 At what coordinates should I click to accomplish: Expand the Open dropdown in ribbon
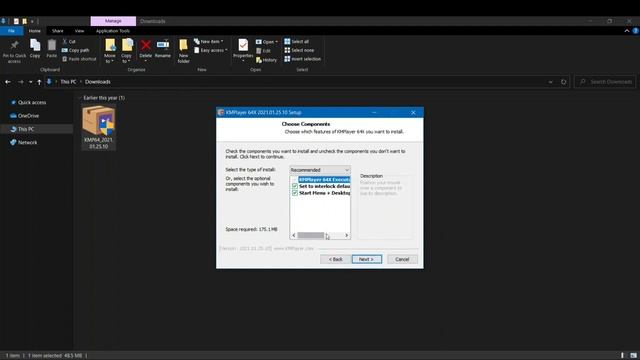click(267, 42)
